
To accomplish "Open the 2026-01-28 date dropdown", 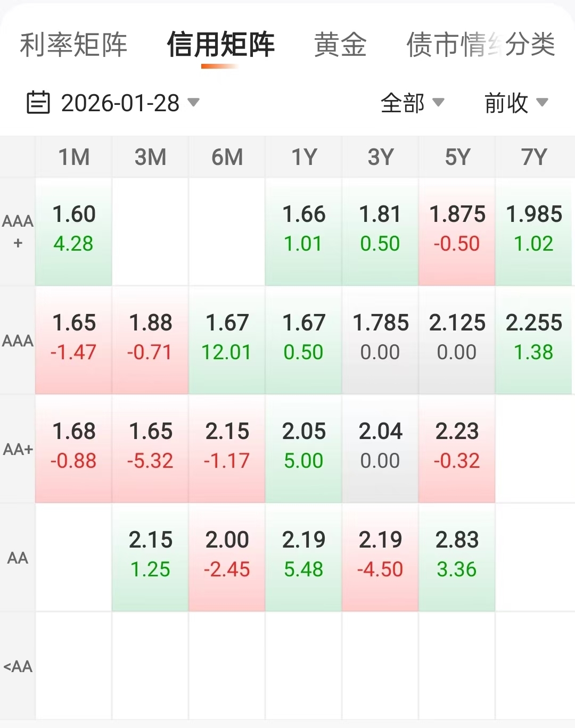I will coord(129,103).
